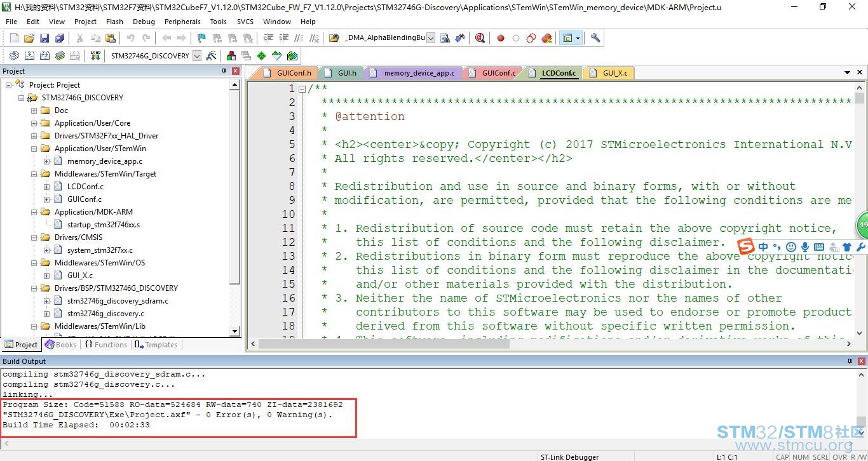The height and width of the screenshot is (461, 868).
Task: Select stm32746g_discovery_sdram.c in the project tree
Action: (118, 301)
